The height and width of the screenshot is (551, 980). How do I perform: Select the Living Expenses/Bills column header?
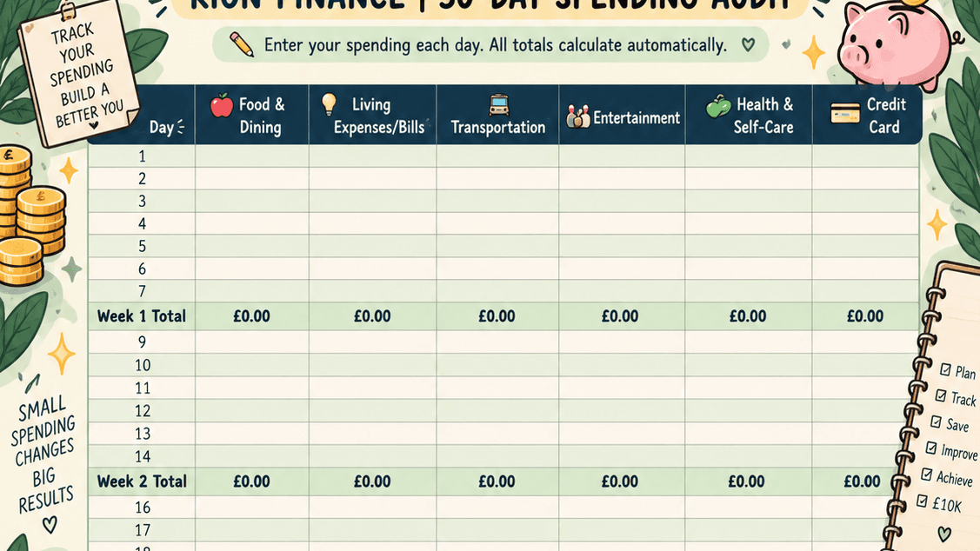click(372, 115)
